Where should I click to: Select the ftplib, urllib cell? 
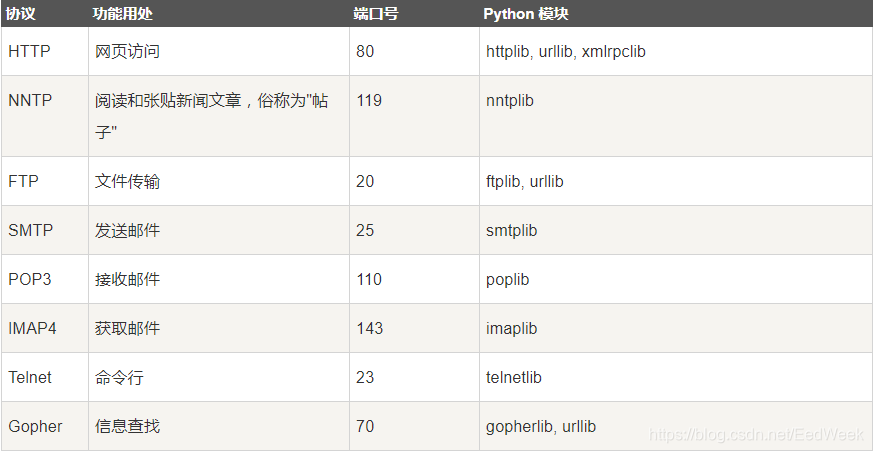pos(676,181)
